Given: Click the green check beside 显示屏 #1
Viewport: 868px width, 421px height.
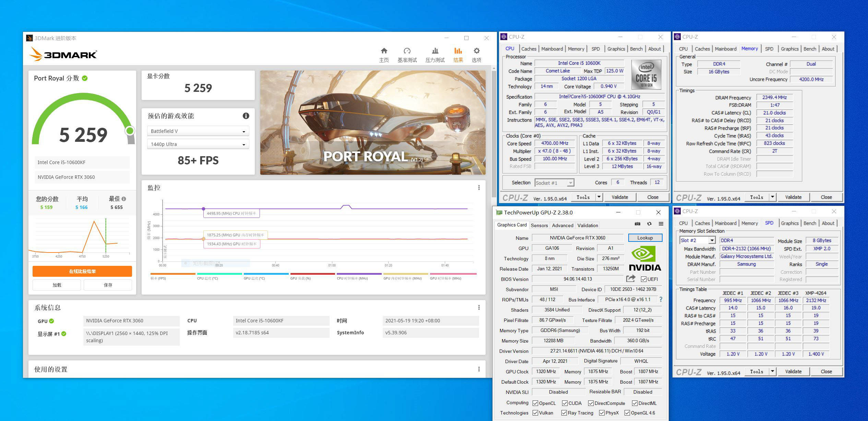Looking at the screenshot, I should [64, 334].
